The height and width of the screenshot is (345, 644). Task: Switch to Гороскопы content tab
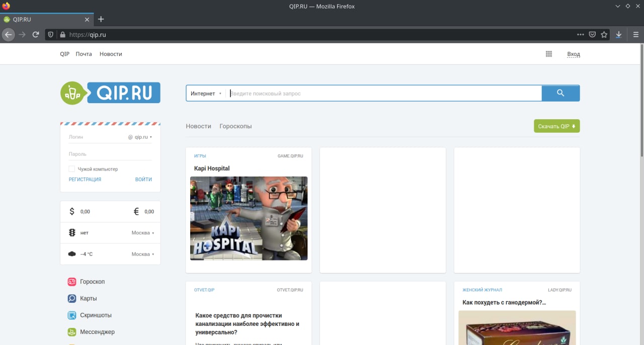235,126
